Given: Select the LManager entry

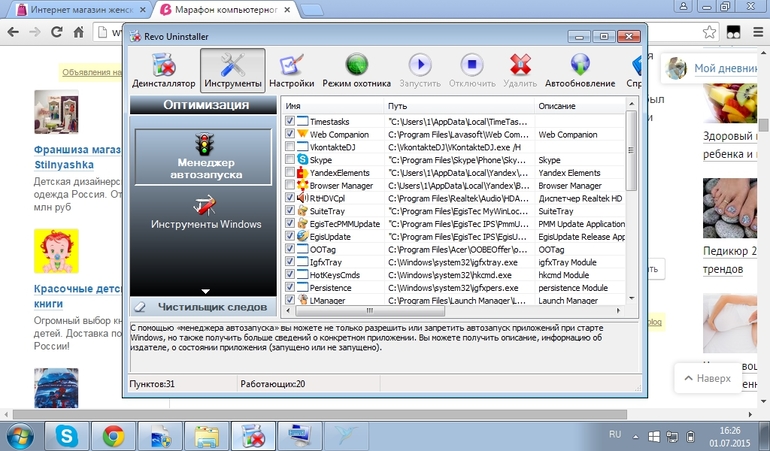Looking at the screenshot, I should pos(327,300).
